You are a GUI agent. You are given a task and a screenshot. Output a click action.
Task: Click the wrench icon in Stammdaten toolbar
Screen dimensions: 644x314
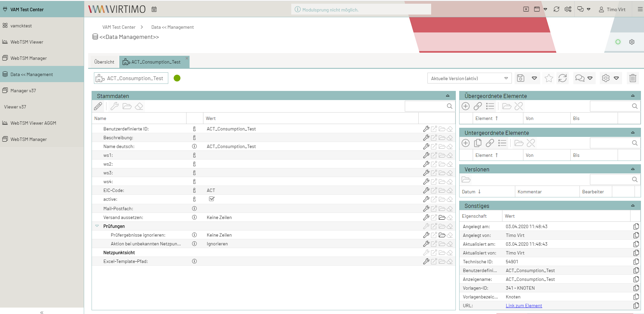(115, 106)
